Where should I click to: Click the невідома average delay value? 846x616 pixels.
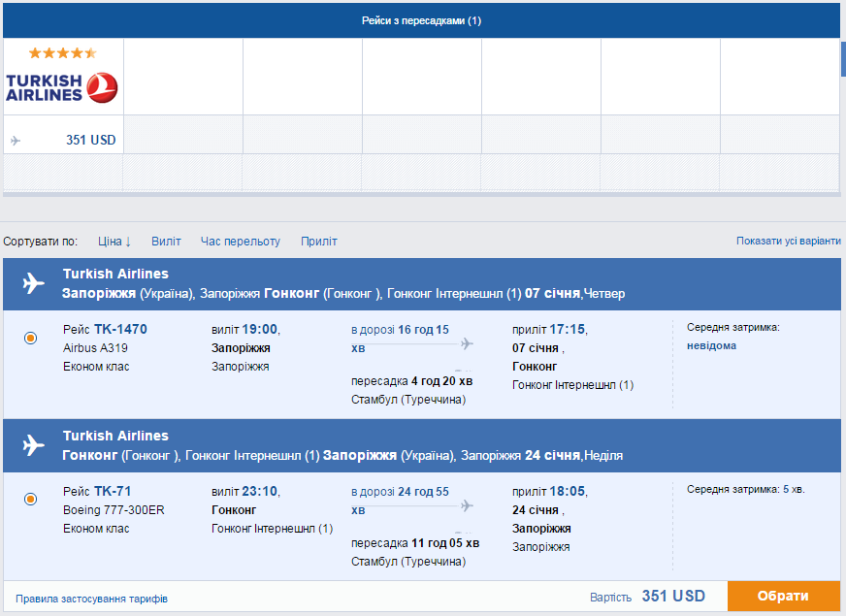712,345
